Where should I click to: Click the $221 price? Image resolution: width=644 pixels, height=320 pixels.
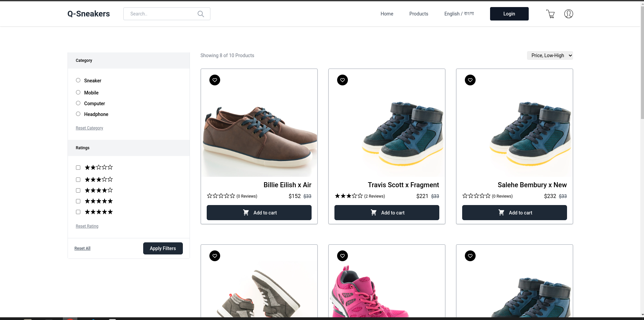pyautogui.click(x=422, y=196)
